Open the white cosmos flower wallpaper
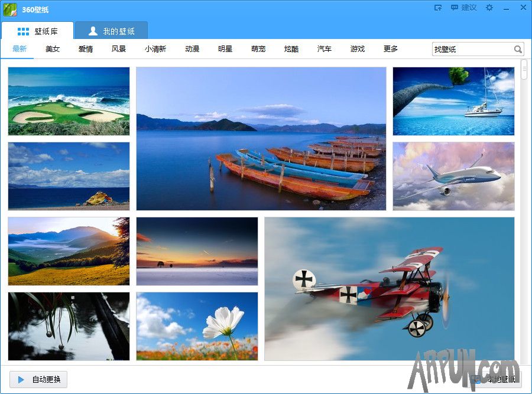The width and height of the screenshot is (532, 394). point(197,327)
